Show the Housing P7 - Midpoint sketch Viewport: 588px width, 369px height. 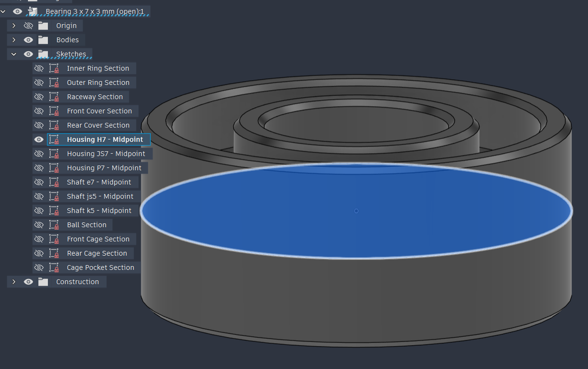[x=39, y=168]
